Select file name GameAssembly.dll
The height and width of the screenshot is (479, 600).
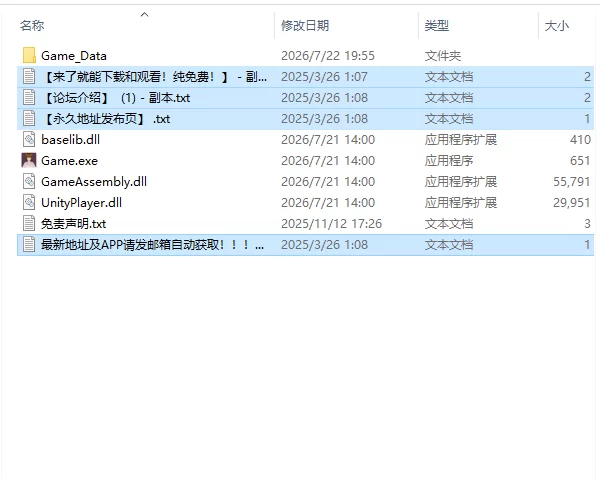tap(94, 182)
